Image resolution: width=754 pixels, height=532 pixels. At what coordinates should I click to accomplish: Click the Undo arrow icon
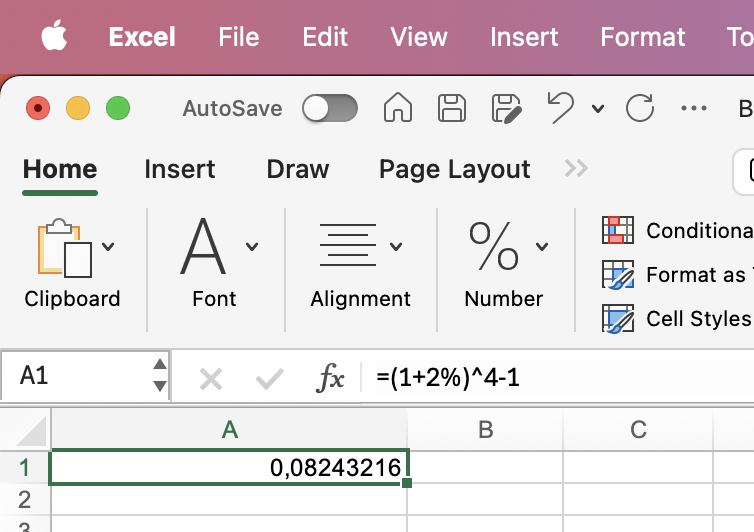point(561,108)
